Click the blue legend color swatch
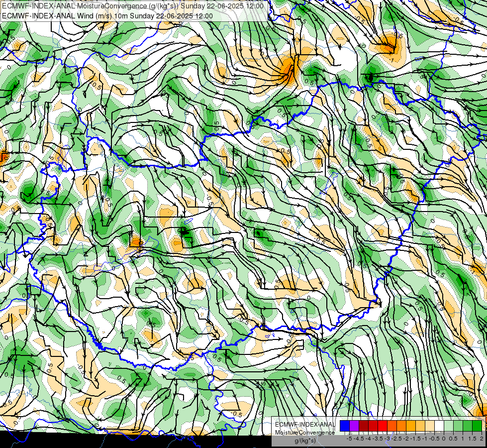The image size is (487, 448). [x=345, y=426]
